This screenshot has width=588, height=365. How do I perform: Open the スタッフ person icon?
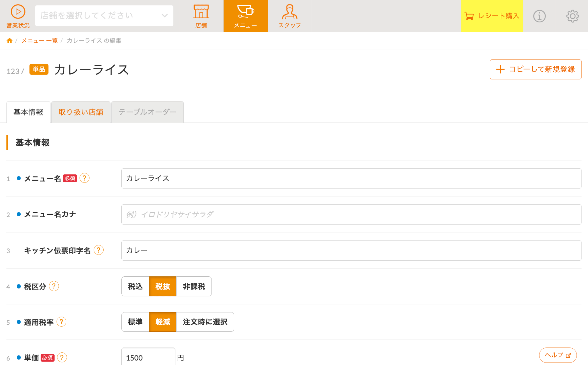tap(289, 12)
